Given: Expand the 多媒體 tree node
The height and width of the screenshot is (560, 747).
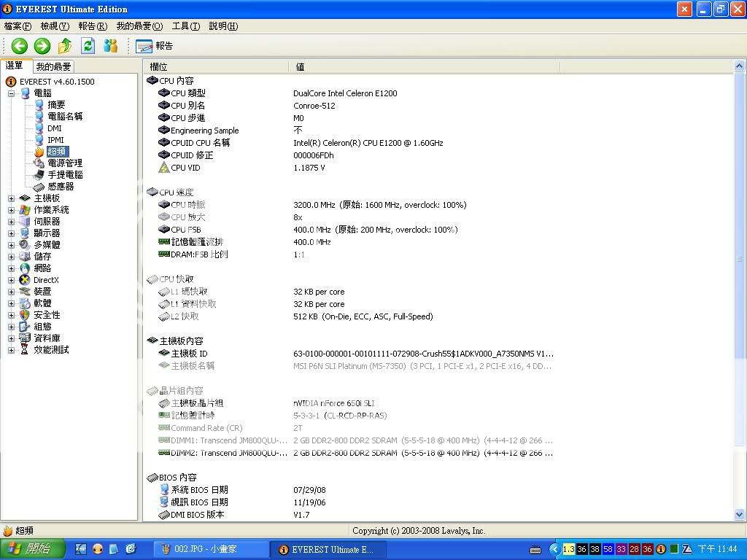Looking at the screenshot, I should [x=12, y=245].
